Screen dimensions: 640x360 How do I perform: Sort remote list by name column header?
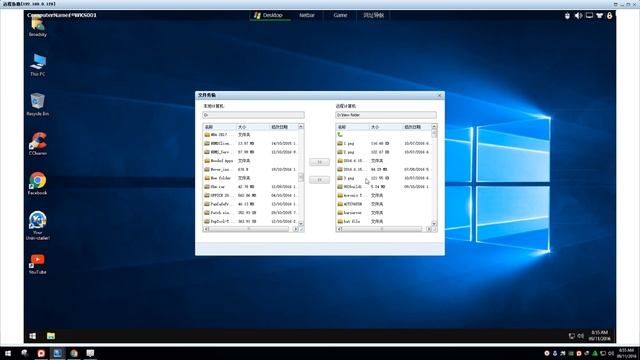353,127
